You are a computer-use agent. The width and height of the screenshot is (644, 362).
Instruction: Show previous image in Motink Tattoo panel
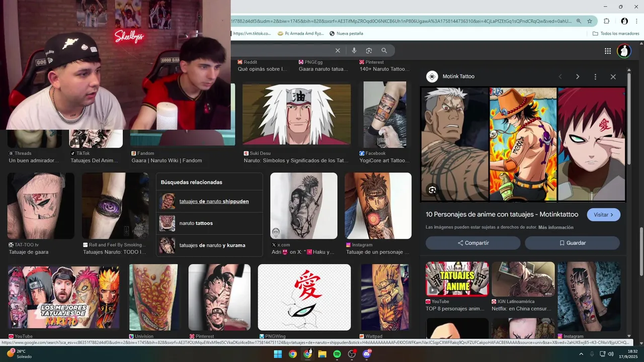point(560,76)
